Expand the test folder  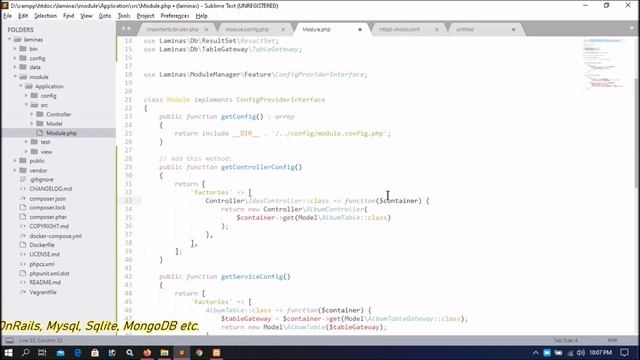[27, 142]
